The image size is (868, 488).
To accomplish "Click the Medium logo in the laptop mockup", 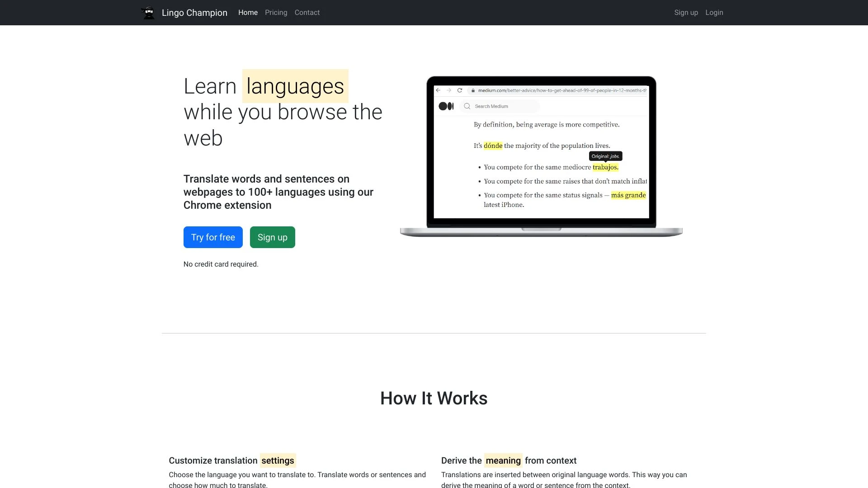I will point(446,106).
